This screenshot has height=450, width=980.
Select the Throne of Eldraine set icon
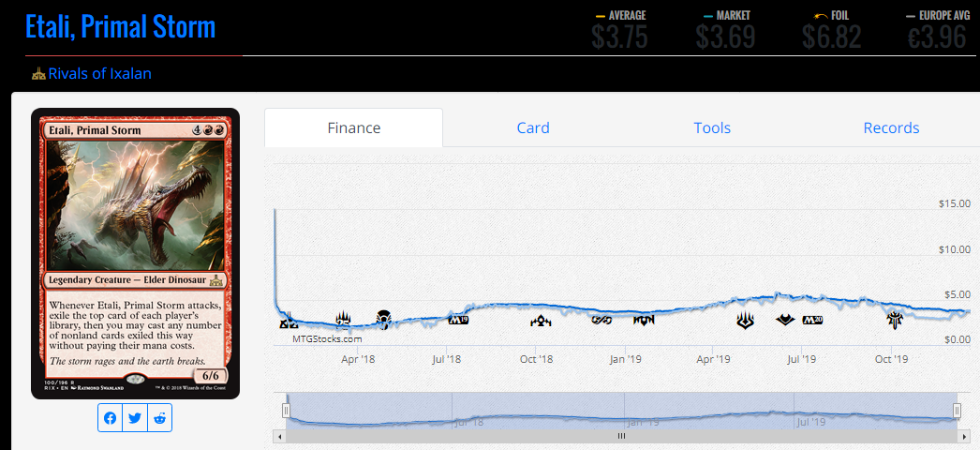pos(895,321)
